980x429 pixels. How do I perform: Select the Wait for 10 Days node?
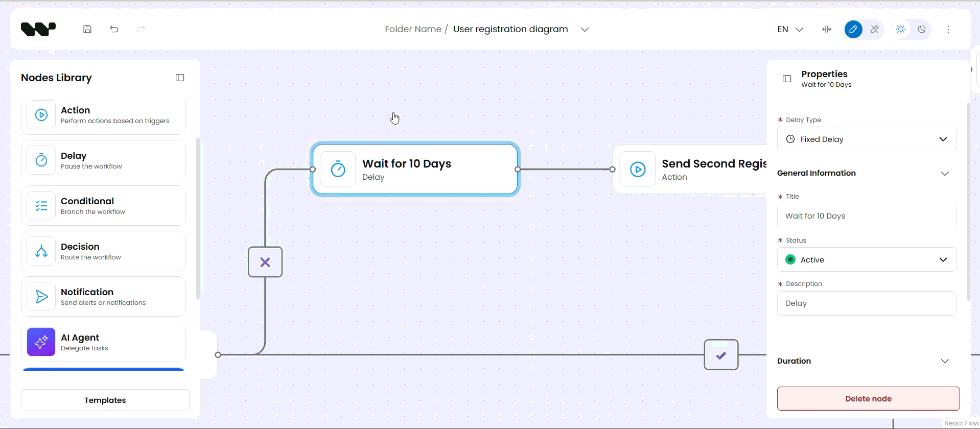pos(415,169)
